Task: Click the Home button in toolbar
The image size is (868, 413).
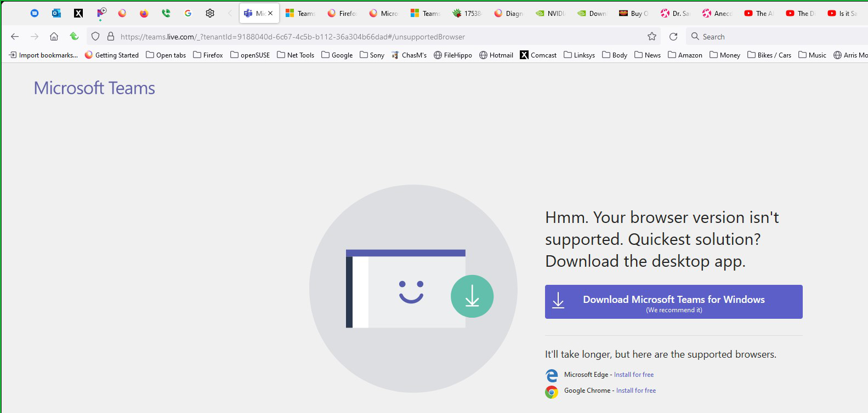Action: (54, 37)
